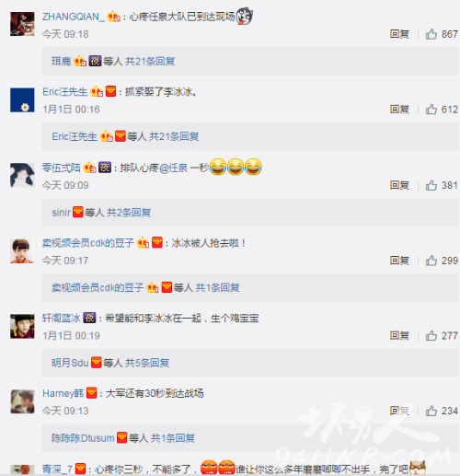The height and width of the screenshot is (476, 460).
Task: Click thumbs-up on Eric汪先生's comment
Action: pos(431,110)
